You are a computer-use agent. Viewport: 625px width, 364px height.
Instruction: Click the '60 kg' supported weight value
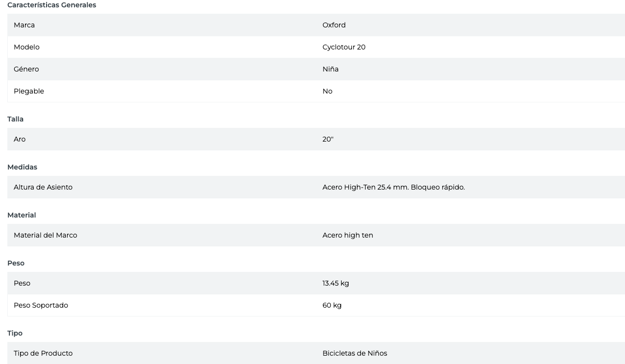click(x=332, y=305)
